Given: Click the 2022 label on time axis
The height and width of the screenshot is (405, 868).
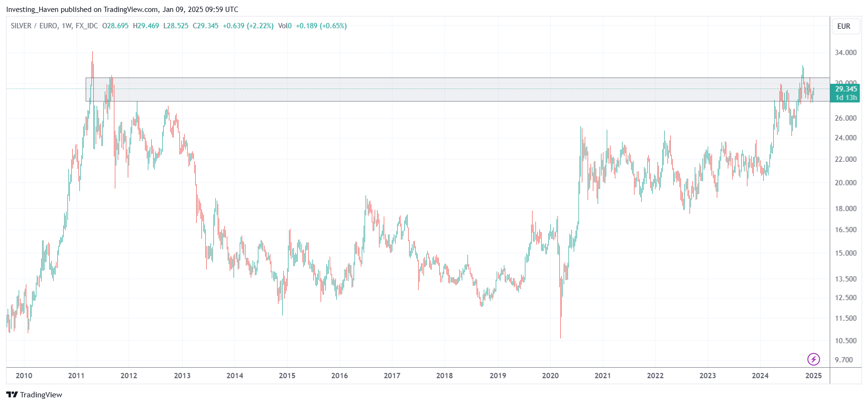Looking at the screenshot, I should pyautogui.click(x=656, y=376).
